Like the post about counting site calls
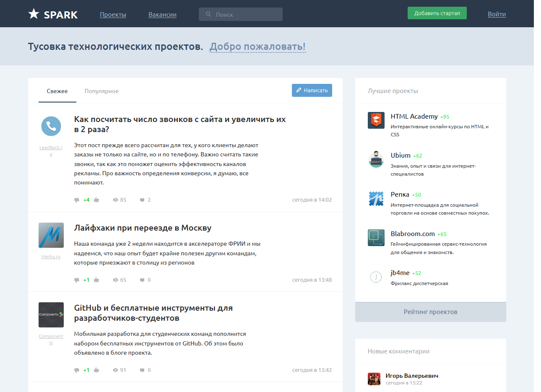Screen dimensions: 541x392 [x=96, y=200]
